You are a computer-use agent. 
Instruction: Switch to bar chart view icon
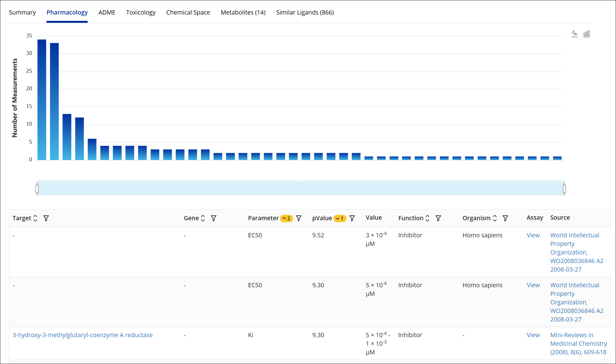coord(586,34)
